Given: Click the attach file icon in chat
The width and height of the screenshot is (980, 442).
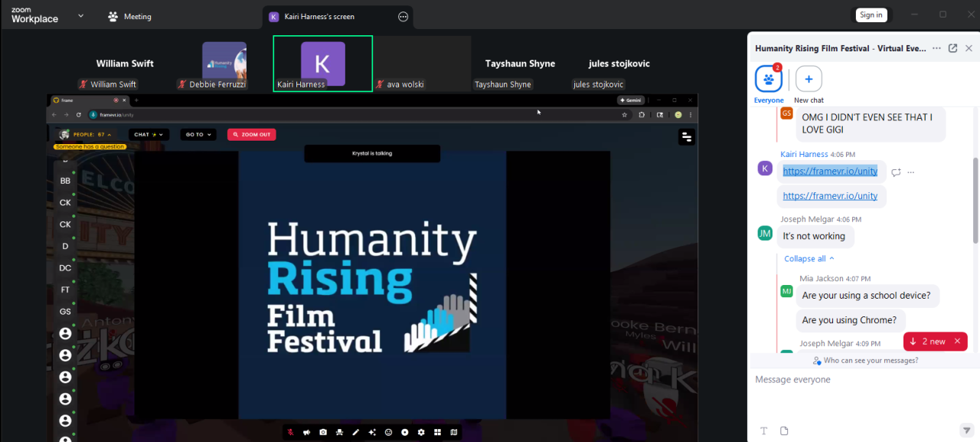Looking at the screenshot, I should coord(784,431).
